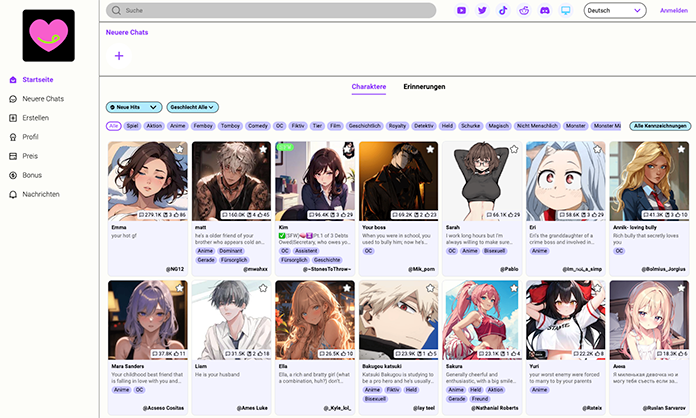Favorite the matt card star
This screenshot has height=418, width=696.
tap(263, 149)
